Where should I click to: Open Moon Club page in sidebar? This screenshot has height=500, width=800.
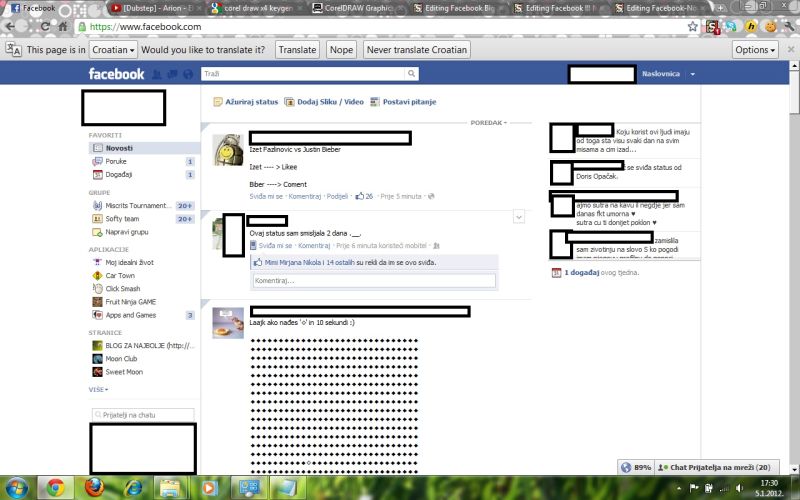pos(121,359)
